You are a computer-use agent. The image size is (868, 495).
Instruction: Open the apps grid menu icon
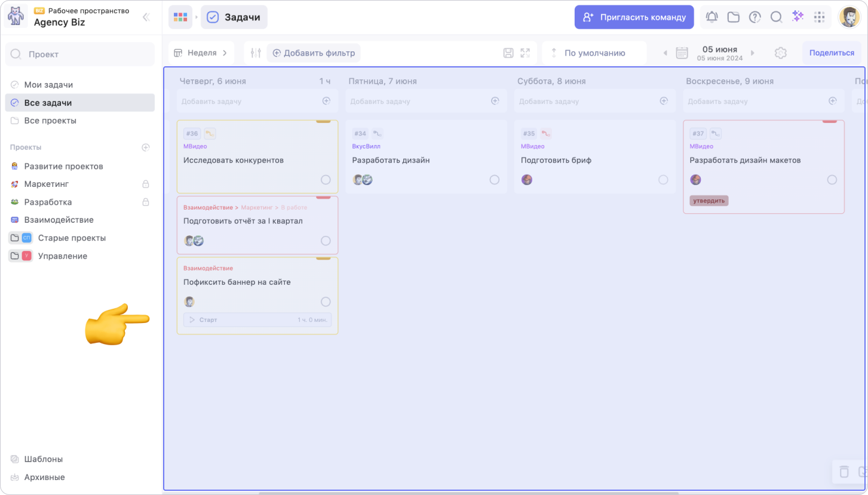point(820,17)
